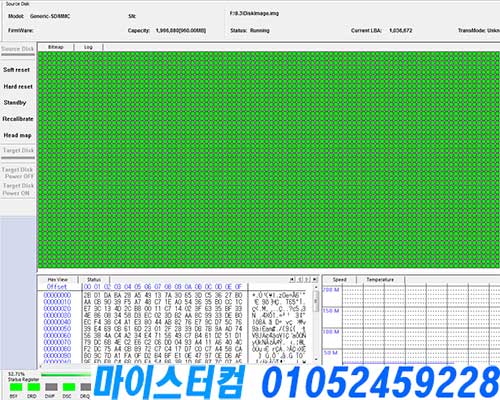Click Target Disk Power OFF
Image resolution: width=500 pixels, height=400 pixels.
(18, 173)
